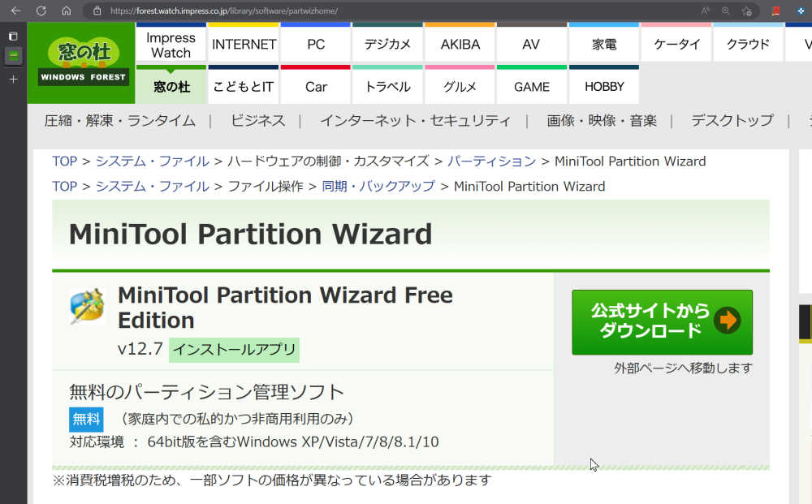Image resolution: width=812 pixels, height=504 pixels.
Task: Open the GAME site tab
Action: pyautogui.click(x=532, y=86)
